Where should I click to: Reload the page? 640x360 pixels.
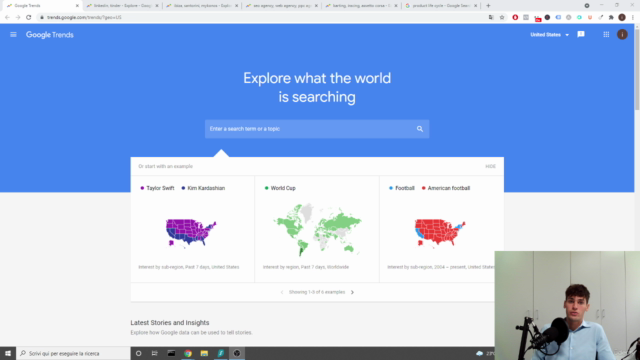coord(29,17)
